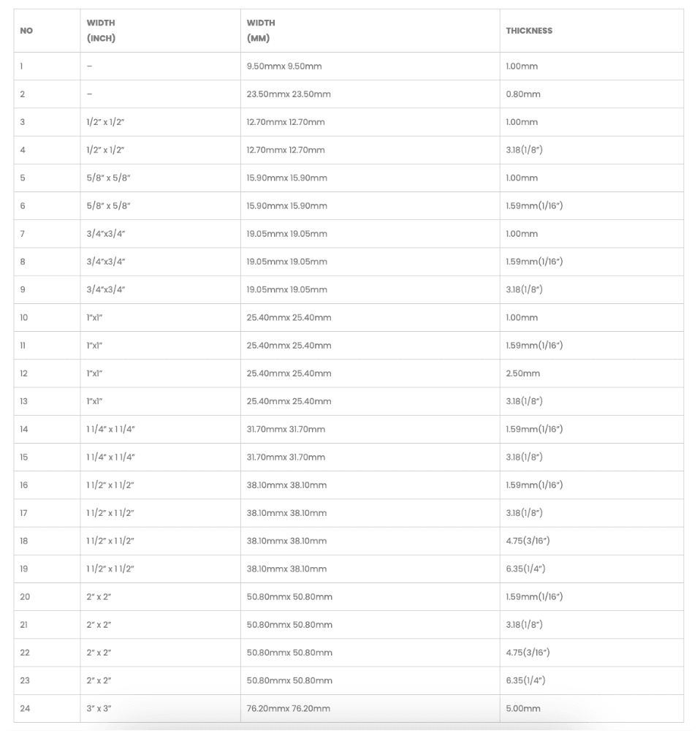This screenshot has height=733, width=700.
Task: Click the THICKNESS column header
Action: click(529, 31)
